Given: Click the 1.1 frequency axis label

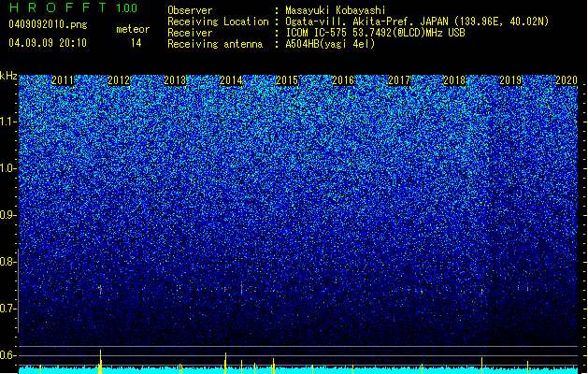Looking at the screenshot, I should (x=8, y=122).
